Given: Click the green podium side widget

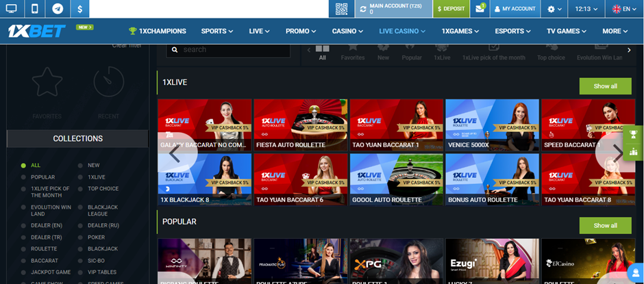Looking at the screenshot, I should [x=633, y=152].
